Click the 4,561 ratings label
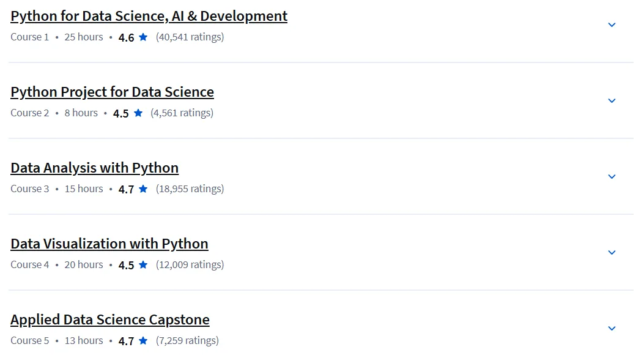644x355 pixels. 182,113
